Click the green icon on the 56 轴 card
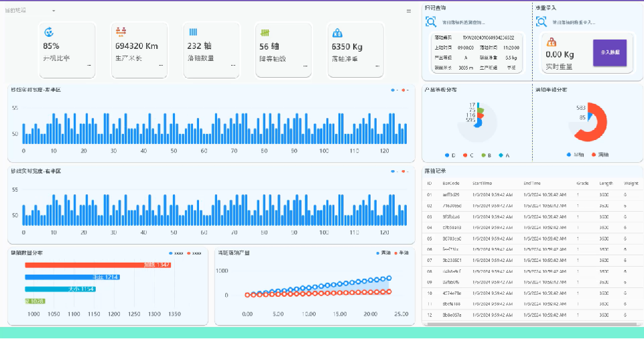 265,32
